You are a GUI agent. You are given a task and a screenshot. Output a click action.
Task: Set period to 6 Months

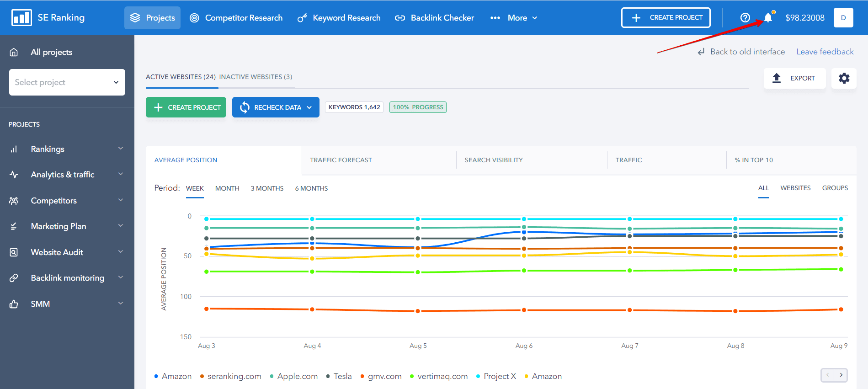(311, 188)
